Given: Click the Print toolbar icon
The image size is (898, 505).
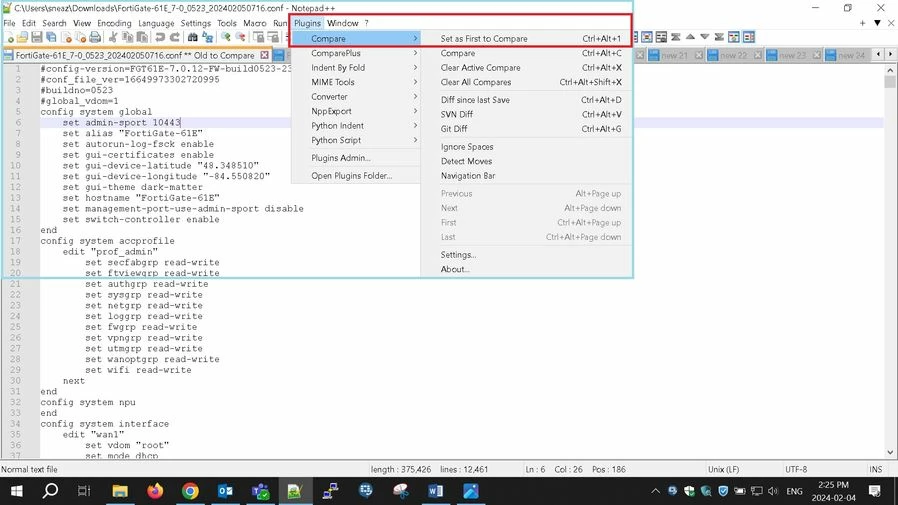Looking at the screenshot, I should point(95,38).
